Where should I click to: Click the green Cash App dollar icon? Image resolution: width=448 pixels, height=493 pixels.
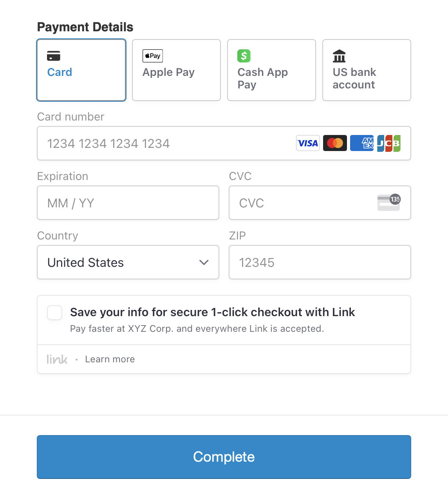[x=244, y=56]
